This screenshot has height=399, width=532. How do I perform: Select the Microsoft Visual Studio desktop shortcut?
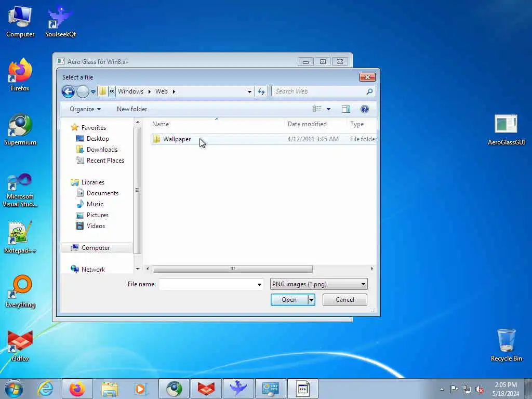(20, 190)
